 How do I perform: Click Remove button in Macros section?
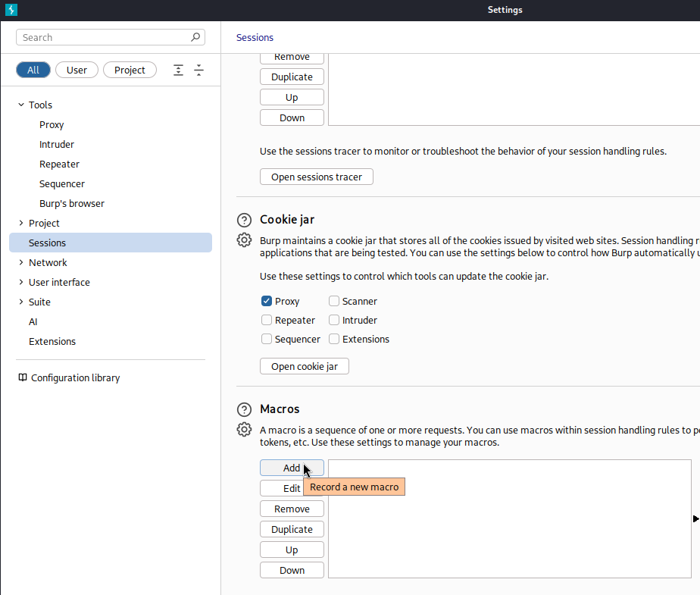[292, 509]
